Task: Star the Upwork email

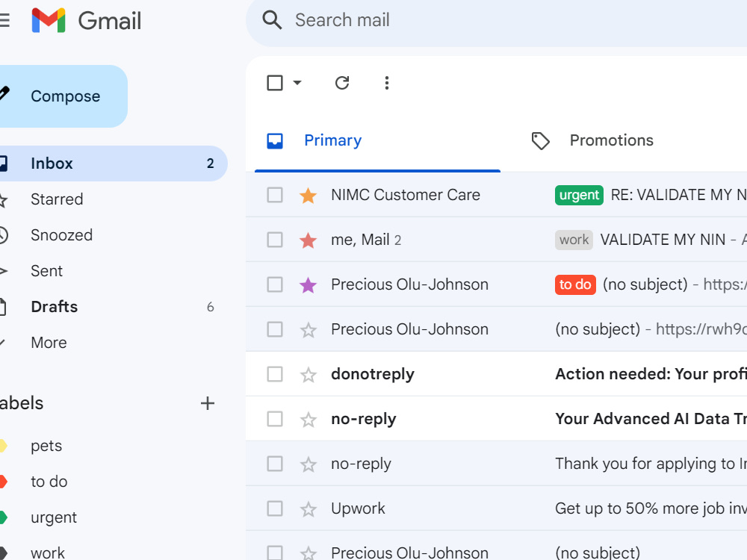Action: pos(309,508)
